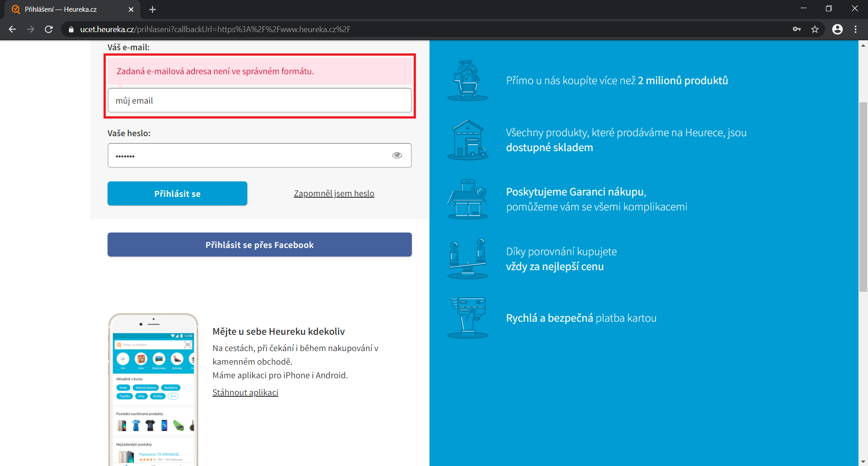
Task: Click 'vždy za nejlepší cenu' text
Action: coord(555,266)
